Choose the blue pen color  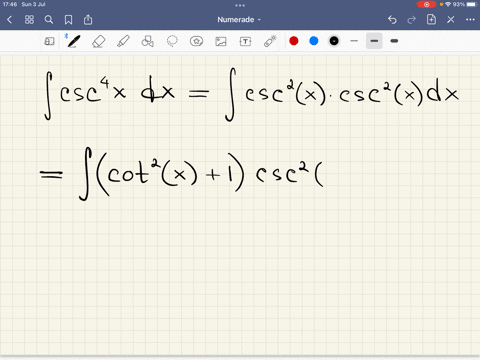coord(314,41)
